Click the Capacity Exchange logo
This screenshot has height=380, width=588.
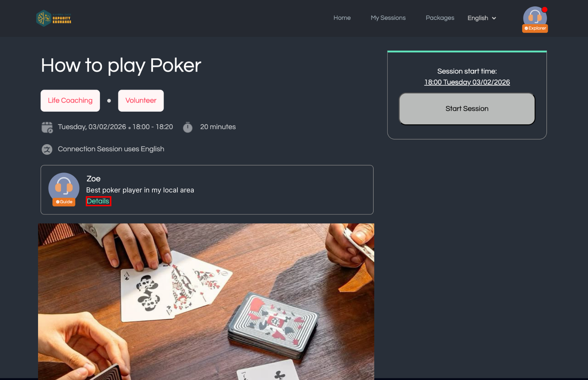[x=54, y=18]
